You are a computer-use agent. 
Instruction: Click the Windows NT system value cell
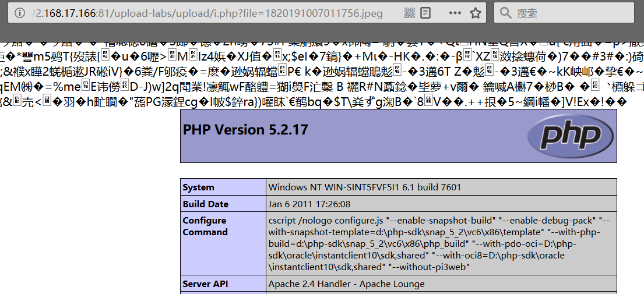364,187
